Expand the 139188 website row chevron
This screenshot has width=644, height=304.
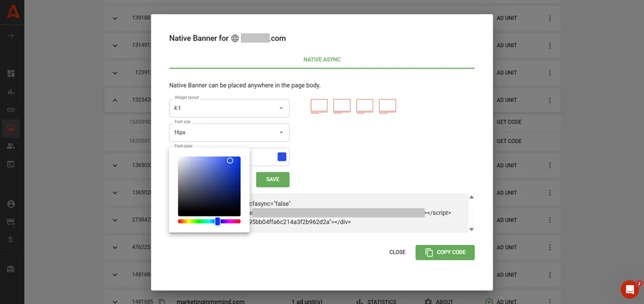(115, 18)
